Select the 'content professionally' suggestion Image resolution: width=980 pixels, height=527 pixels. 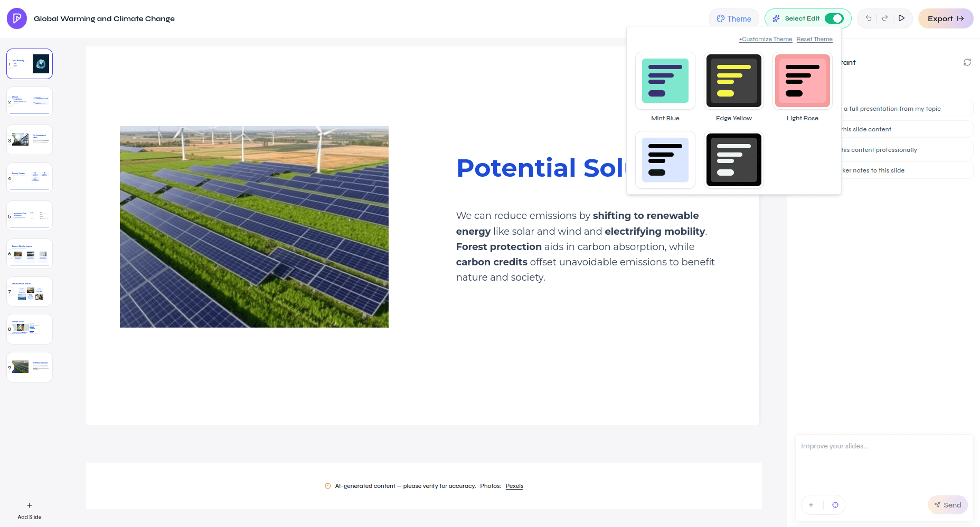906,150
